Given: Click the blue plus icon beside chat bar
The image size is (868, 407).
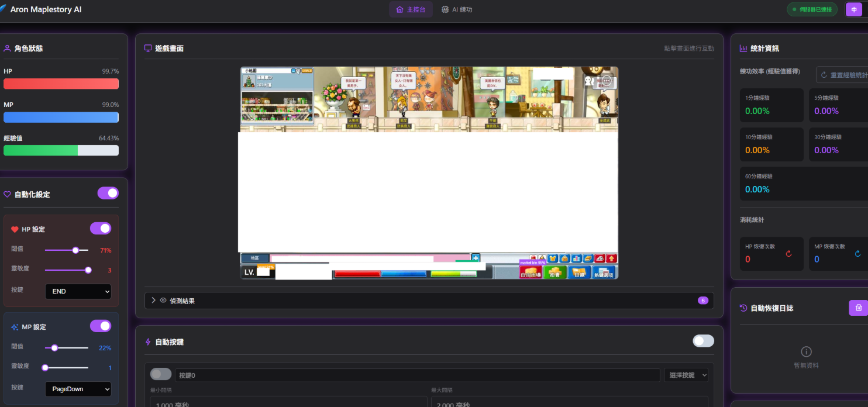Looking at the screenshot, I should (x=476, y=258).
